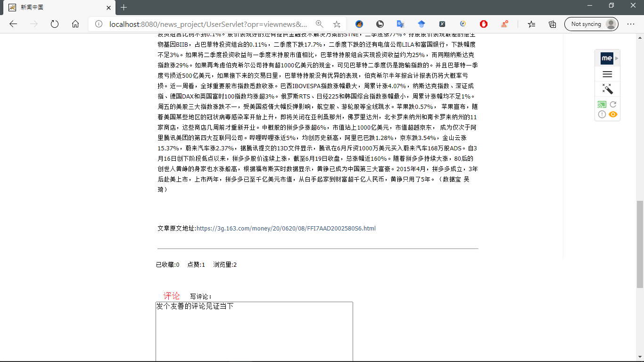
Task: Go back to the previous page
Action: point(13,24)
